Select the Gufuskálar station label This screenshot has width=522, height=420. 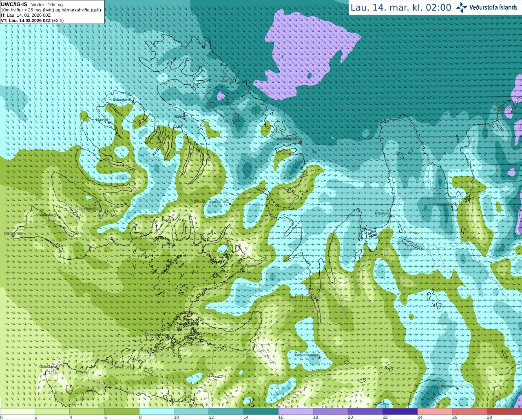(48, 366)
